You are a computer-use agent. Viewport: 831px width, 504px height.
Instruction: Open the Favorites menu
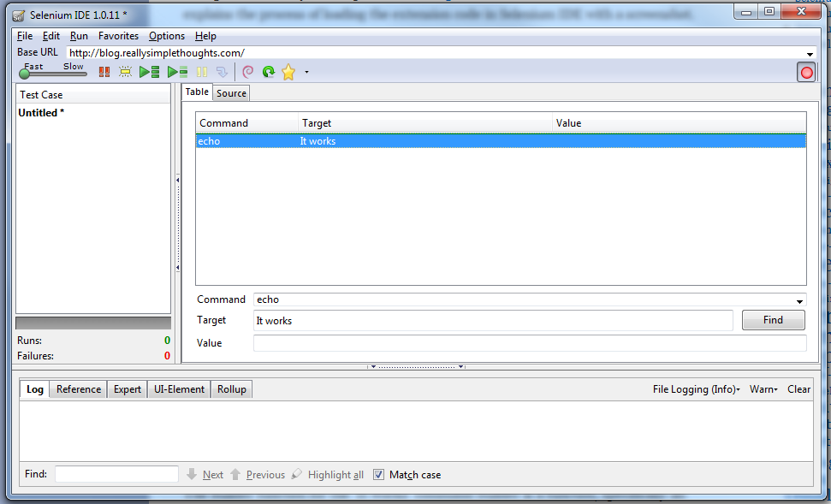coord(118,36)
